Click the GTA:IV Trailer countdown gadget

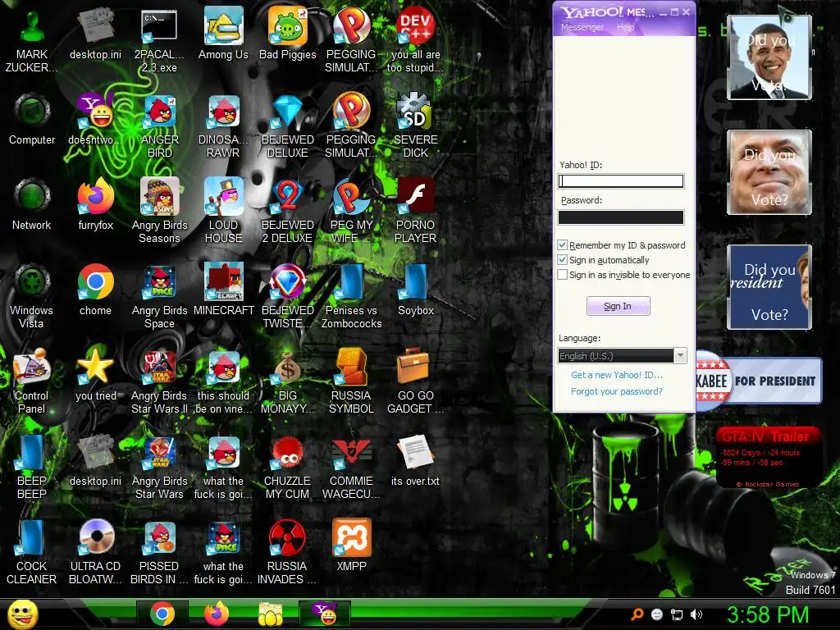point(769,457)
